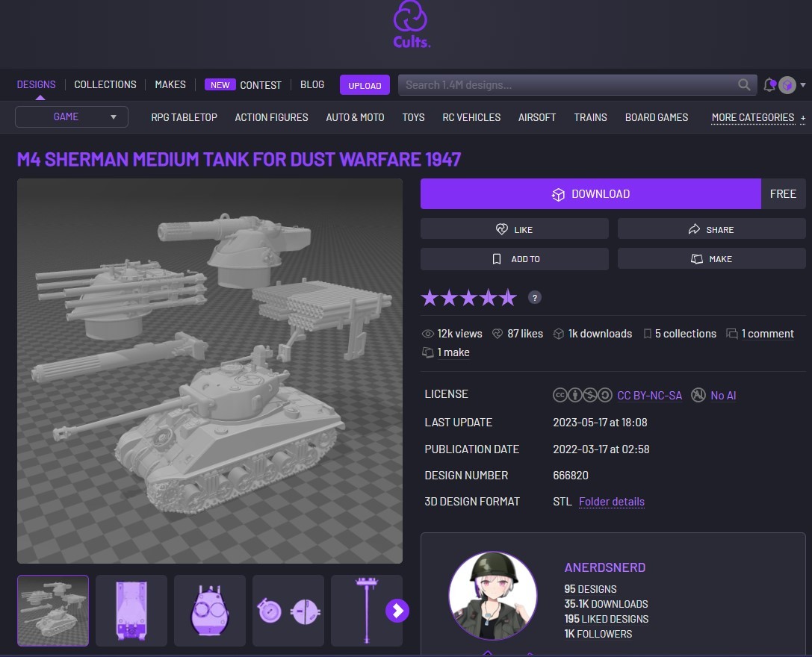Click the No AI badge icon

click(x=698, y=395)
